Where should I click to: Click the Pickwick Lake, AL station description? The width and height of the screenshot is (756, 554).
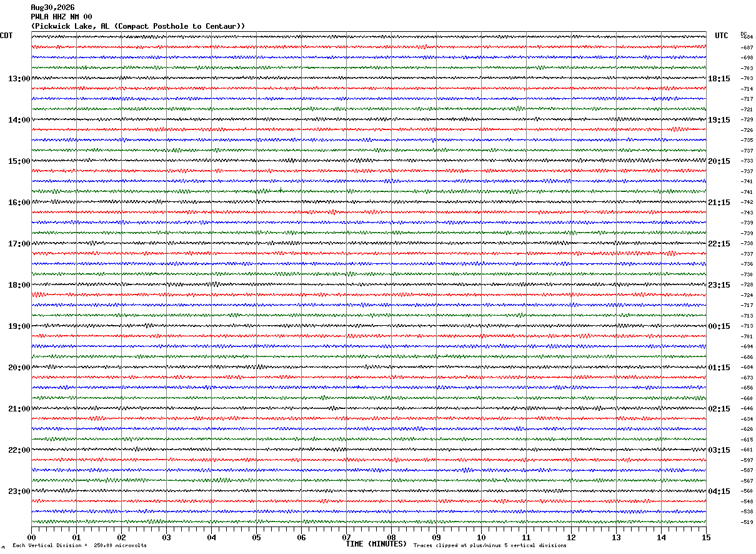tap(138, 26)
